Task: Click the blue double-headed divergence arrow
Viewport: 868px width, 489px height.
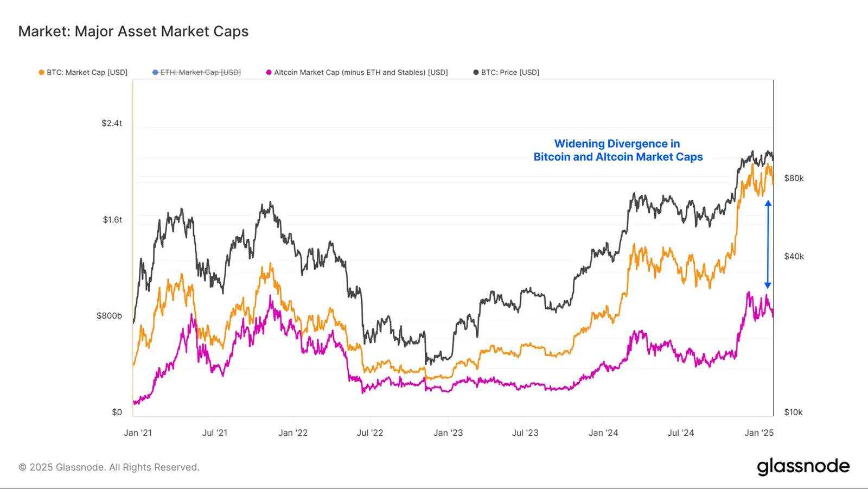Action: [768, 244]
